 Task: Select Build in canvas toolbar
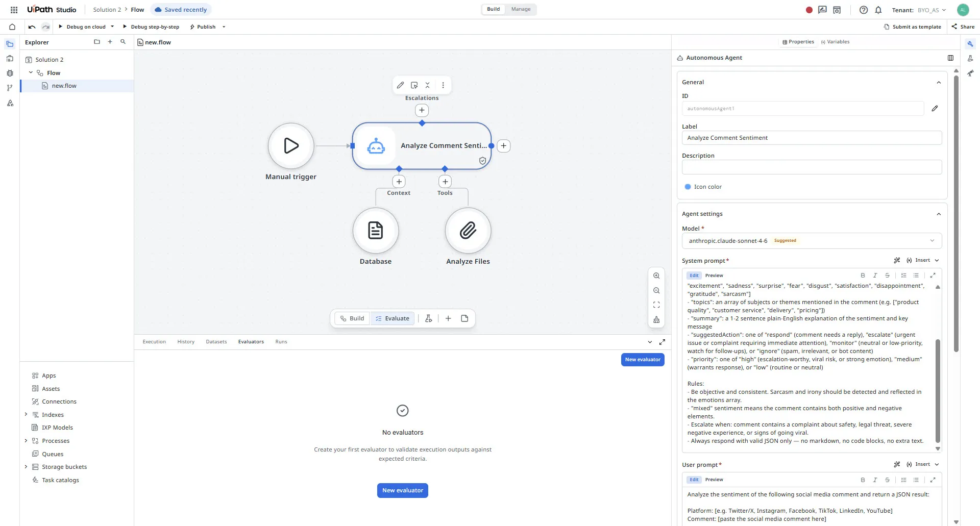coord(352,318)
